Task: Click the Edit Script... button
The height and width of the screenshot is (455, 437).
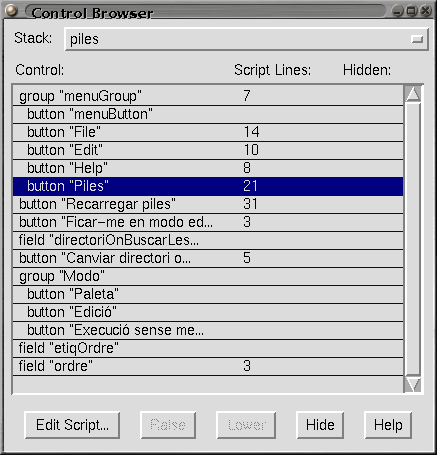Action: 72,425
